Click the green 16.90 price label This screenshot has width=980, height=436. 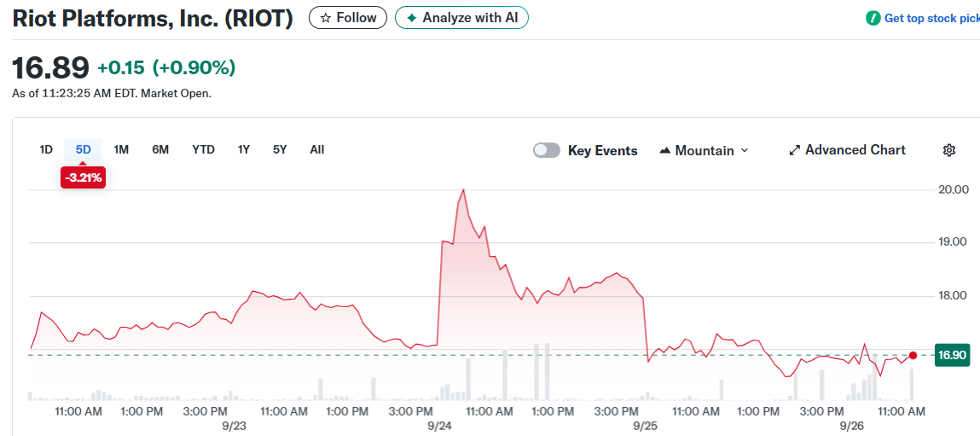click(952, 355)
